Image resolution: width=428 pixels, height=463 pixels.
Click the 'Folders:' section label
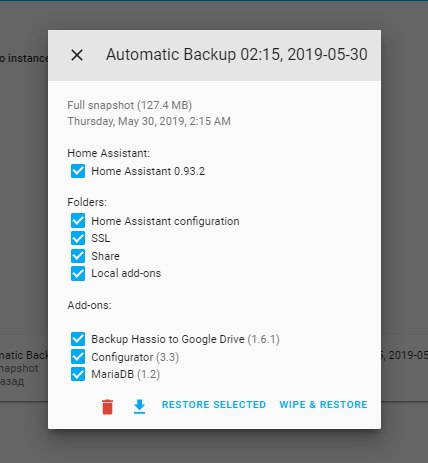click(87, 202)
